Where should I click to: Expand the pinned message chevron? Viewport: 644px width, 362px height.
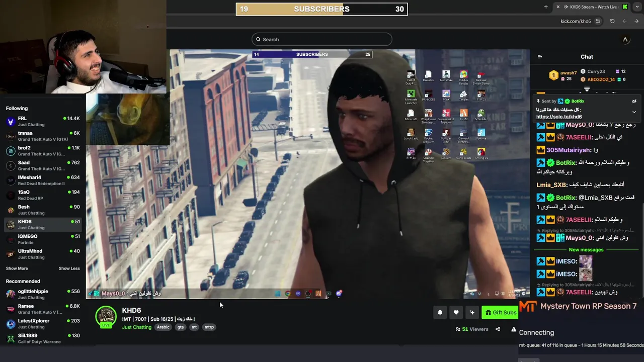pos(634,112)
